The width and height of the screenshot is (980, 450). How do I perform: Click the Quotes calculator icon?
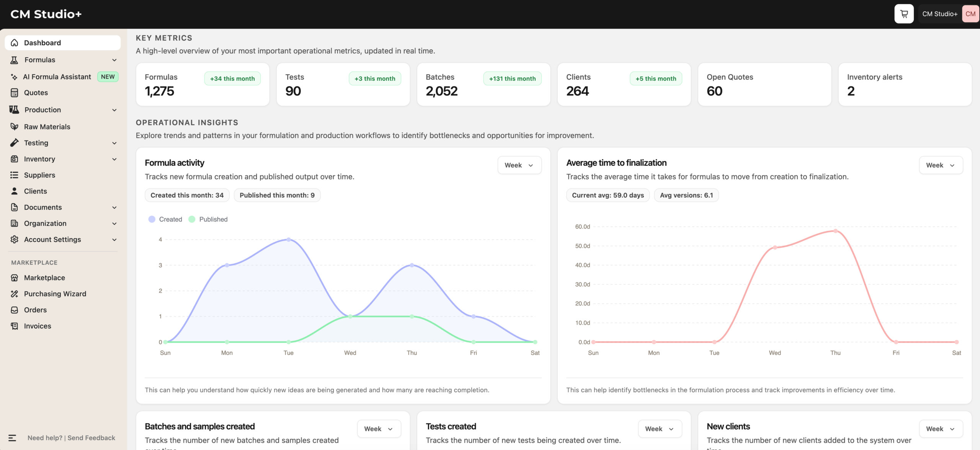click(15, 93)
